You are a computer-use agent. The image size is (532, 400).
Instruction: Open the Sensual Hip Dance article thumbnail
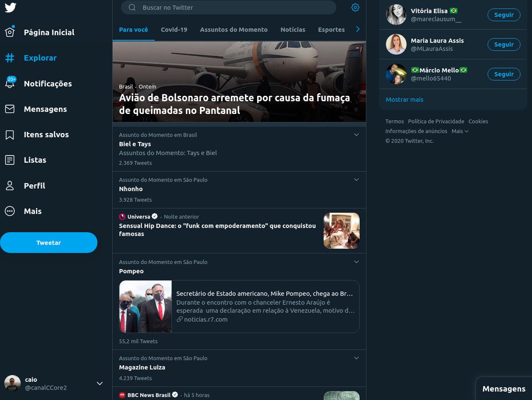point(341,231)
